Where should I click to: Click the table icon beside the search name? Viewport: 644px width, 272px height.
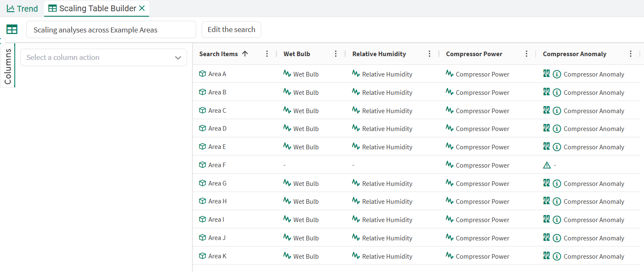12,30
